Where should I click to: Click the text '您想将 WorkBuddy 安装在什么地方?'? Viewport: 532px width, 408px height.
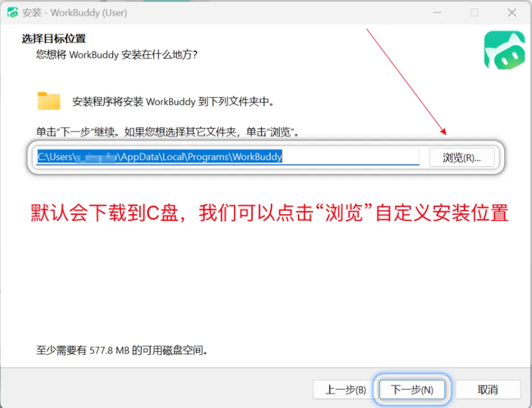(117, 54)
